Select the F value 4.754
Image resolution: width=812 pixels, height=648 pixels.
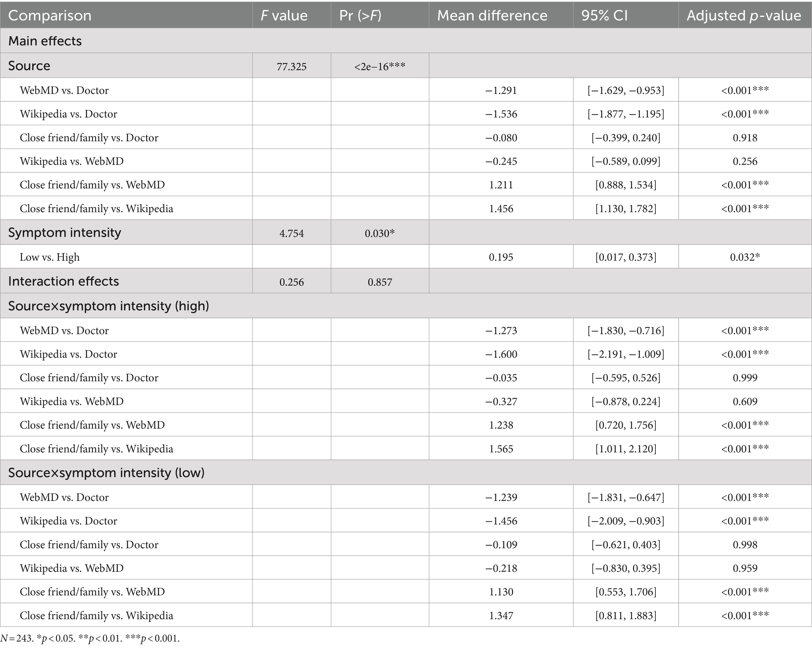tap(292, 234)
